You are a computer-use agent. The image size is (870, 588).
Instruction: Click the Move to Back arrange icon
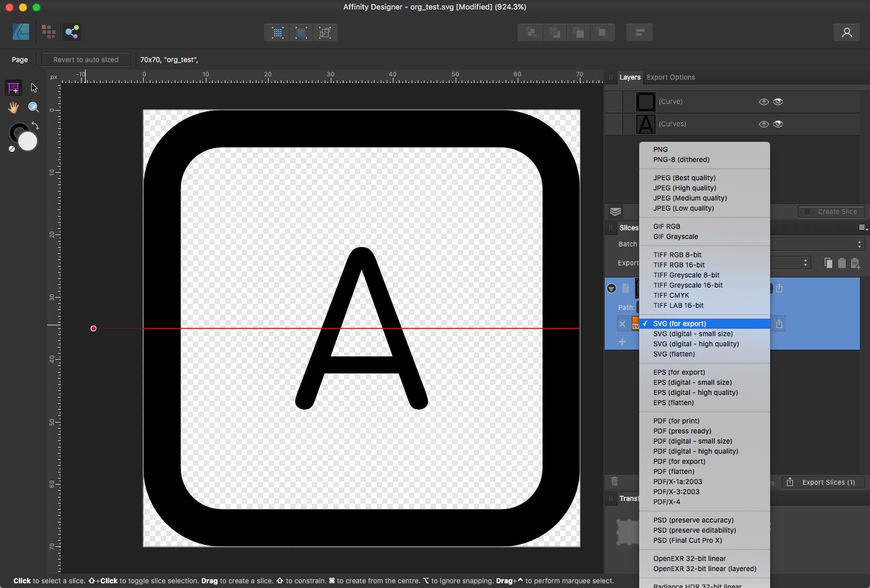pos(531,32)
